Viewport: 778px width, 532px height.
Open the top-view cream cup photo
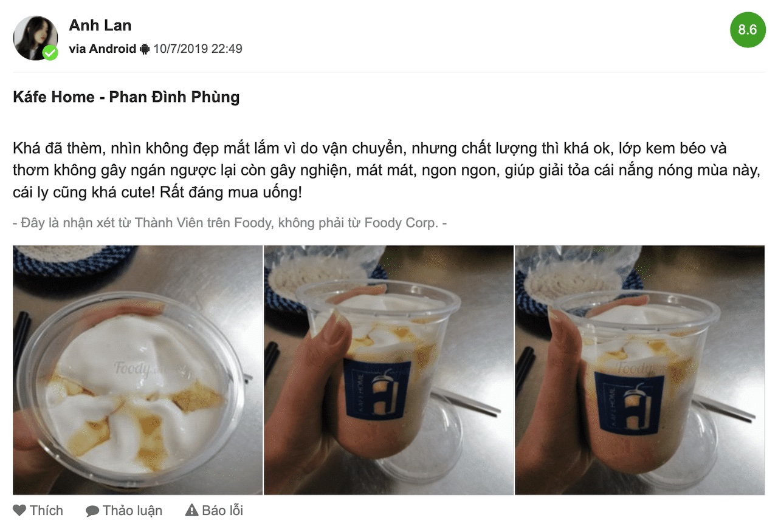138,370
